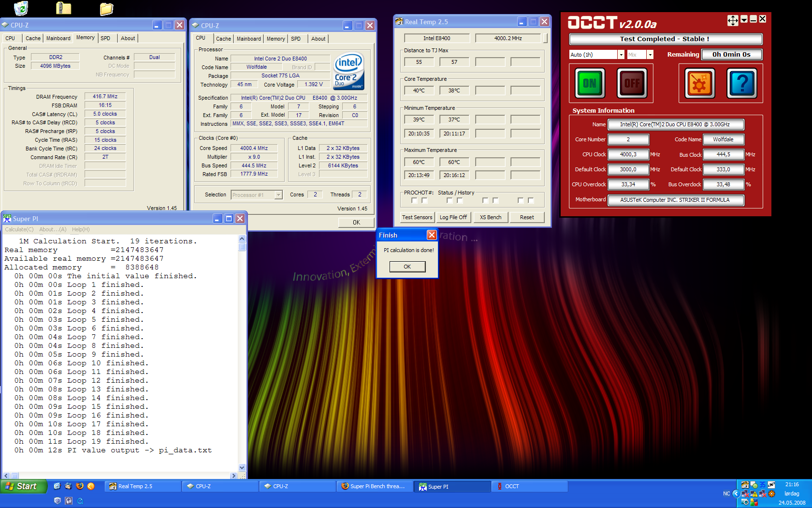Click the first Quick Launch icon beside Start
Viewport: 812px width, 508px height.
(57, 486)
